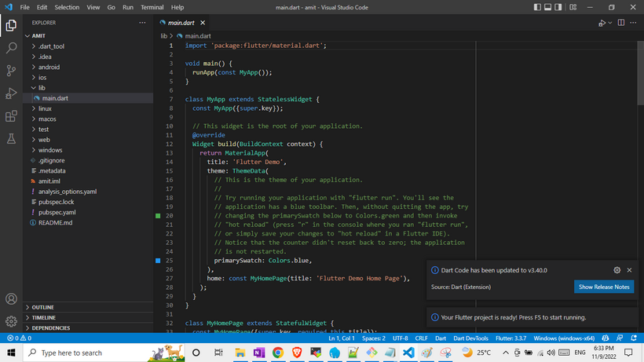Expand the OUTLINE section
The width and height of the screenshot is (644, 362).
point(43,307)
